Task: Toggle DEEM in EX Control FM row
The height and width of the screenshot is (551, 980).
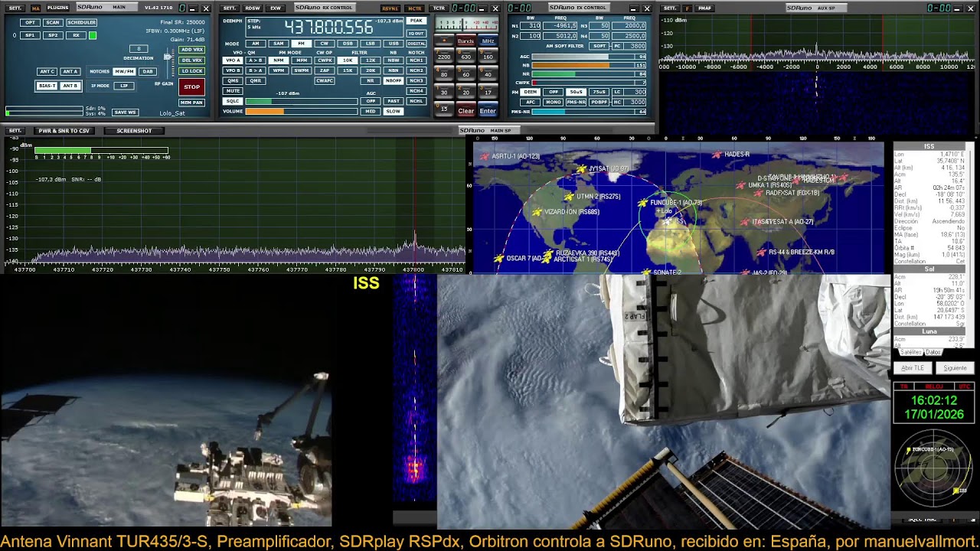Action: [x=530, y=92]
